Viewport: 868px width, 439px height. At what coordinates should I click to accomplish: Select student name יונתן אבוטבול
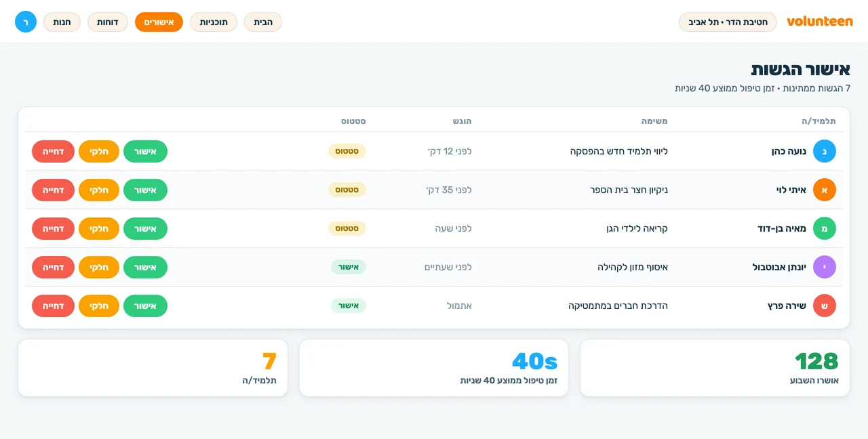click(779, 267)
